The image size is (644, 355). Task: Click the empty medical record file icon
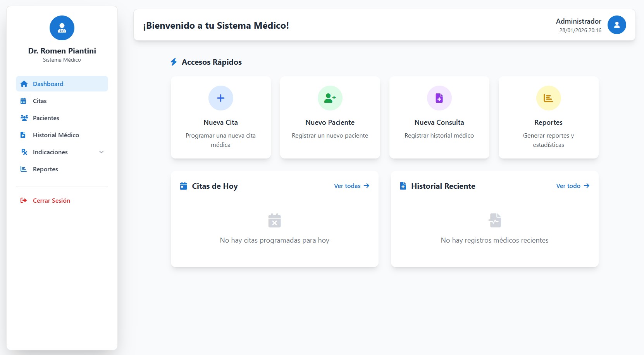click(495, 220)
